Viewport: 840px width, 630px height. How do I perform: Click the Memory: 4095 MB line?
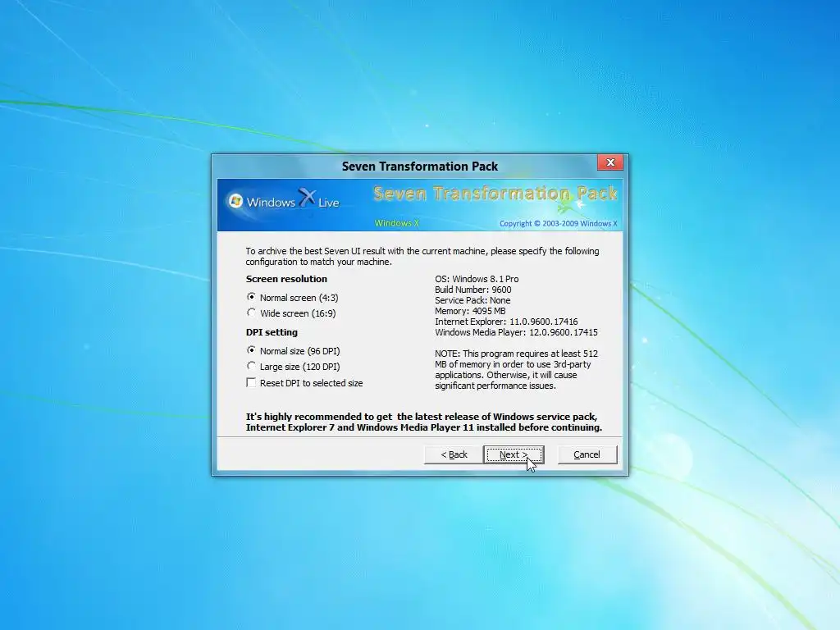pos(470,311)
